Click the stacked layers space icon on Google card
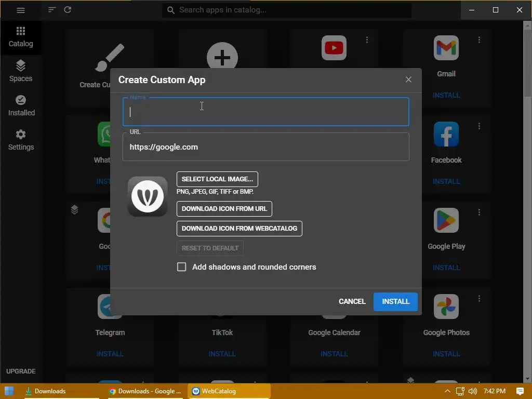 click(74, 210)
